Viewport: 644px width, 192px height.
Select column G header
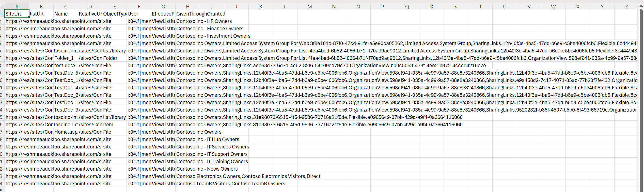click(163, 7)
